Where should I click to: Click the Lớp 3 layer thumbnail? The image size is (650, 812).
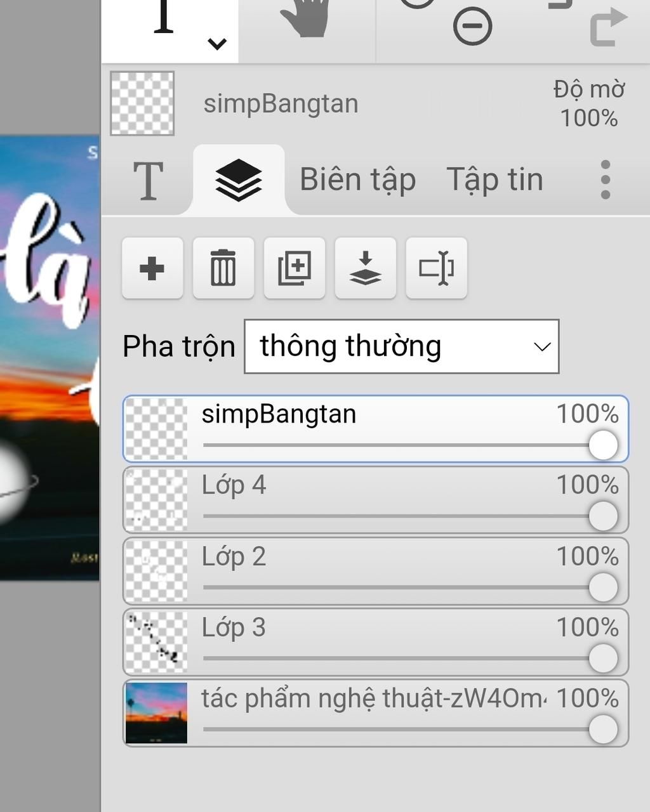pos(156,642)
